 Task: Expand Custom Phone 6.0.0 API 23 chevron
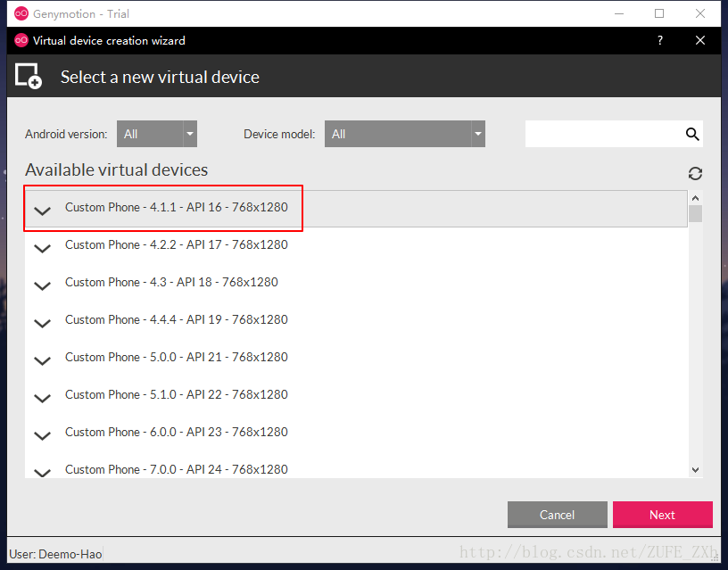tap(42, 436)
